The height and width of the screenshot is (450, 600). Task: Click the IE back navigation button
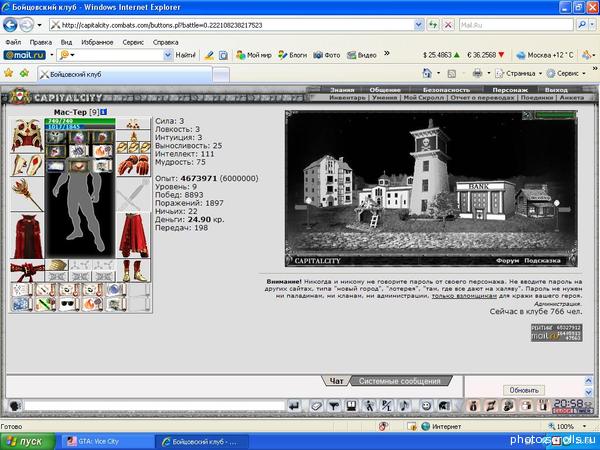click(10, 25)
